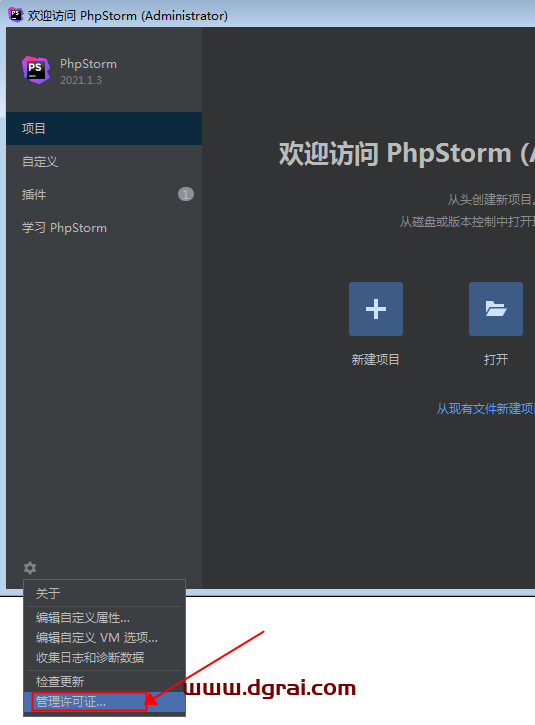Click the version text 2021.1.3
This screenshot has height=725, width=535.
coord(81,80)
